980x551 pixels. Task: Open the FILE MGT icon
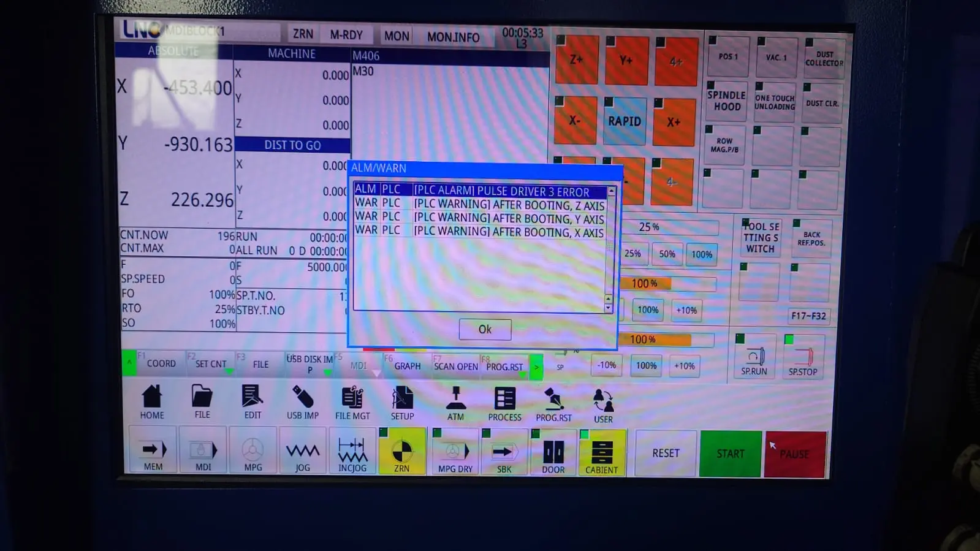(352, 401)
